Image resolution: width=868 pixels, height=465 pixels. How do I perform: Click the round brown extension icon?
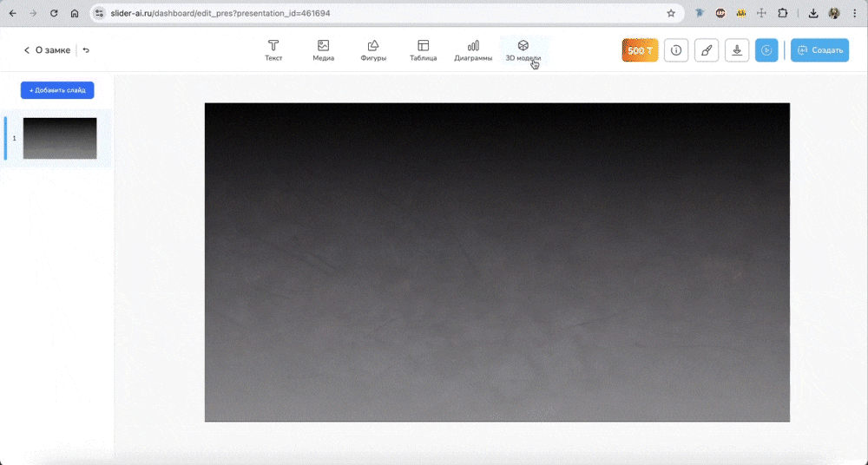click(720, 13)
